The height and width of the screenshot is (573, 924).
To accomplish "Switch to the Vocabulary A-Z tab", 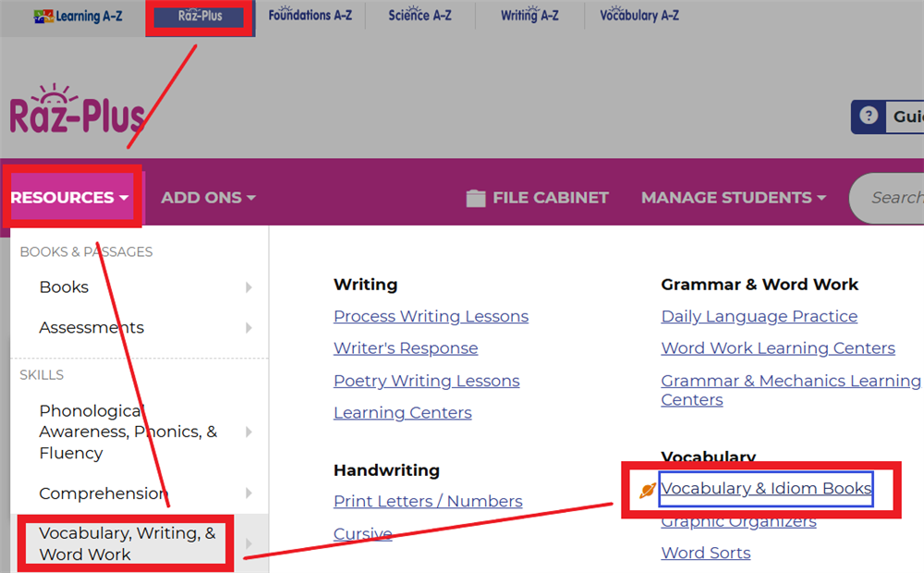I will pos(639,16).
